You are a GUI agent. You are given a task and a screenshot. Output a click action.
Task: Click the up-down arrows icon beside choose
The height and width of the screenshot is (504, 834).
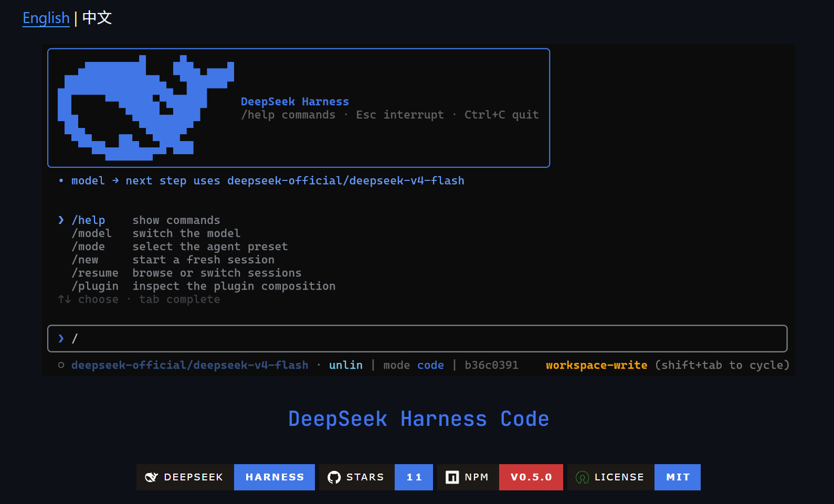(x=65, y=299)
